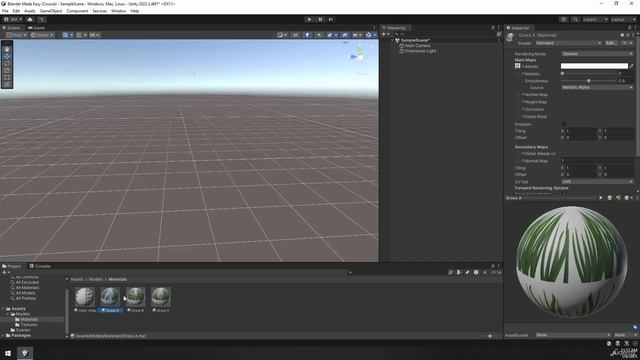This screenshot has width=640, height=360.
Task: Click the white Albedo color swatch
Action: 594,66
